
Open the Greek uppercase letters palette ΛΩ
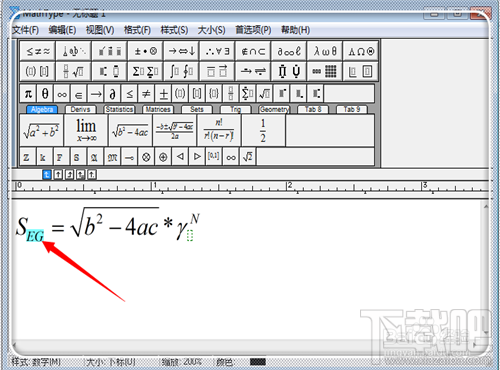361,51
